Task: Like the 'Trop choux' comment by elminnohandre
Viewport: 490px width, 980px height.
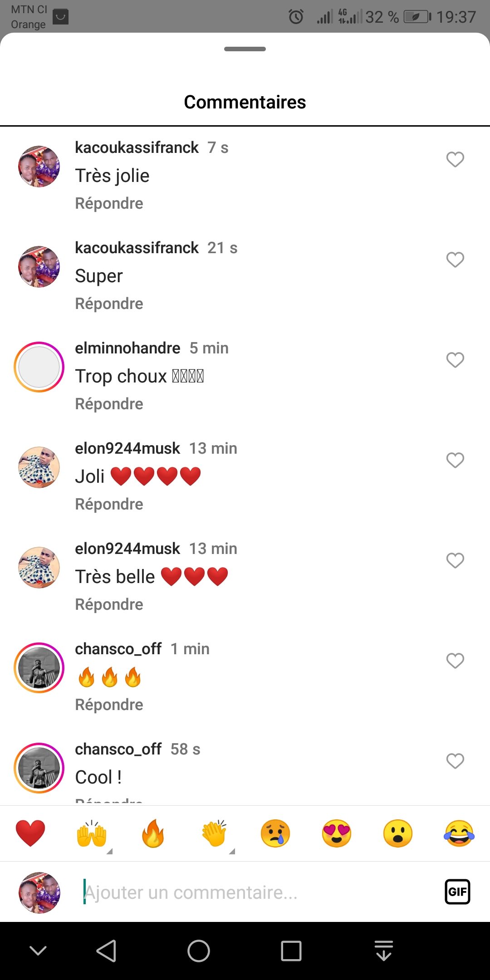Action: coord(455,360)
